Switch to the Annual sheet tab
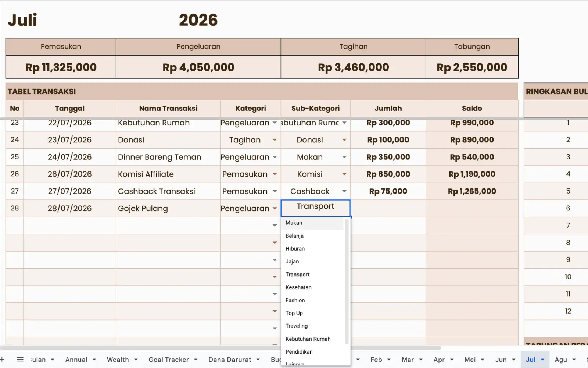 76,360
